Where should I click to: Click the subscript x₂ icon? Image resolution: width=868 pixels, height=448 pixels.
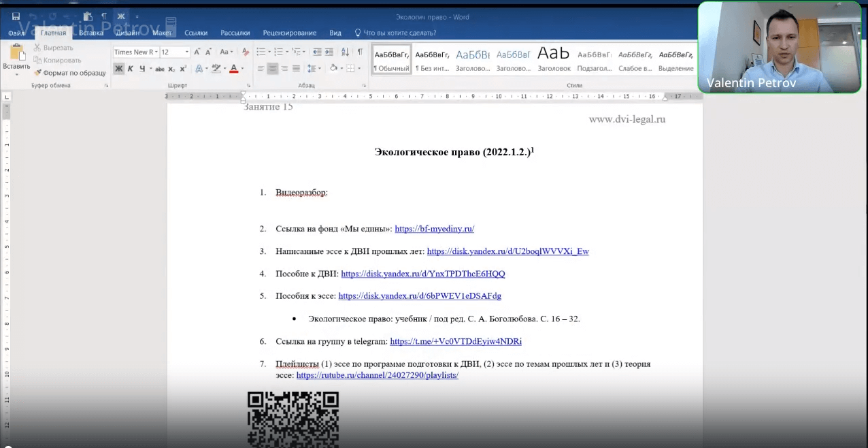(x=171, y=69)
